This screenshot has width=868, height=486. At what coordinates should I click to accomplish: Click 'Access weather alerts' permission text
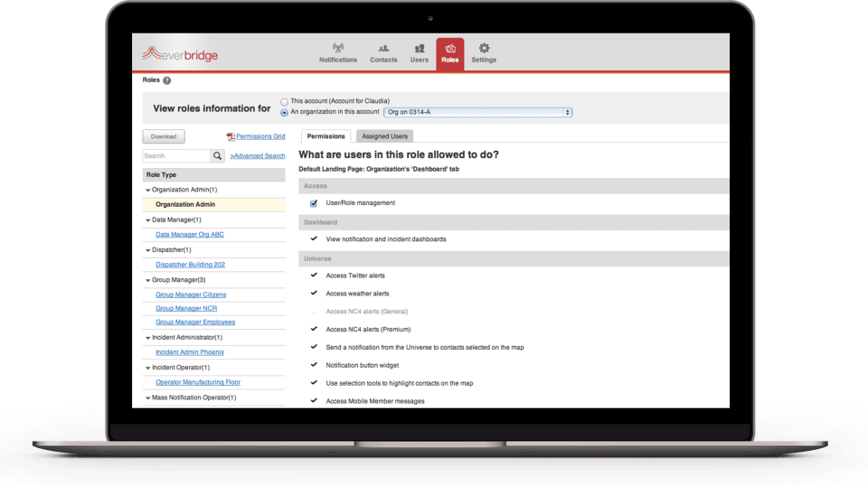point(357,294)
